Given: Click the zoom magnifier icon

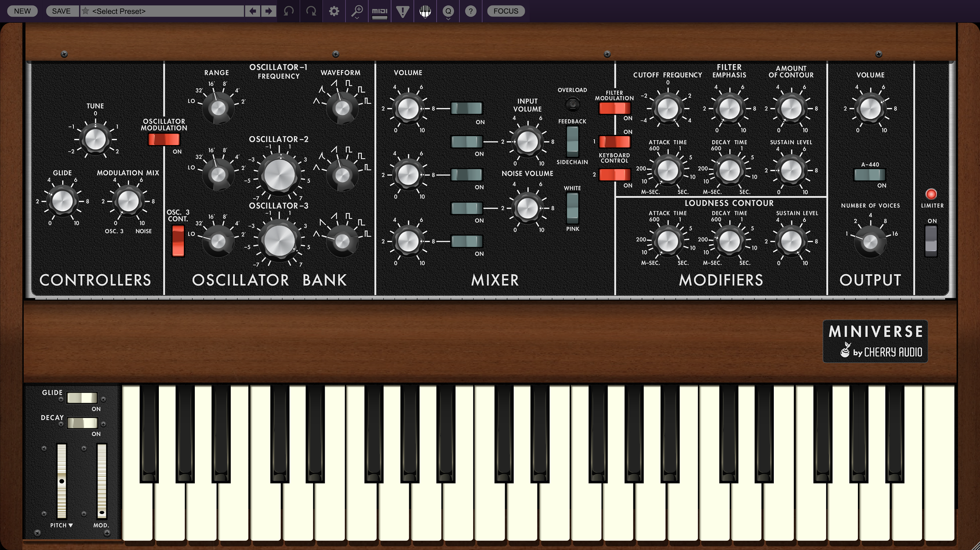Looking at the screenshot, I should 357,11.
